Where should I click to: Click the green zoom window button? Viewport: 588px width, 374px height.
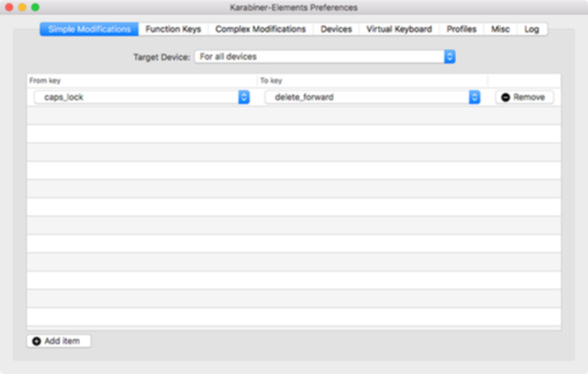pos(35,7)
